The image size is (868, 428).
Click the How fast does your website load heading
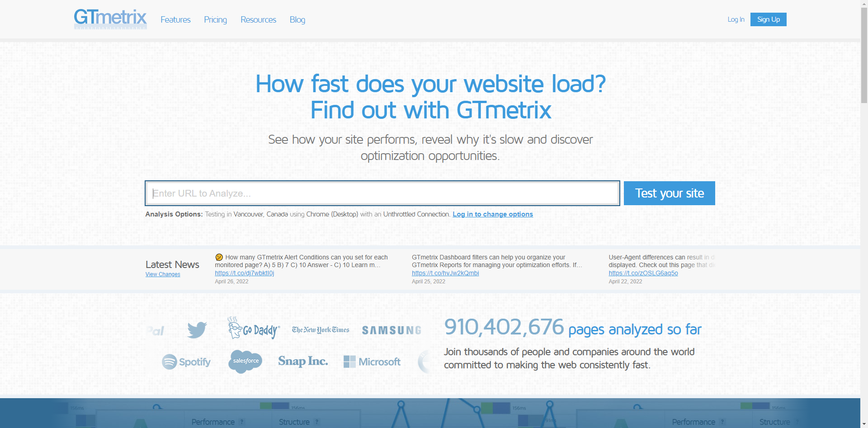[430, 97]
